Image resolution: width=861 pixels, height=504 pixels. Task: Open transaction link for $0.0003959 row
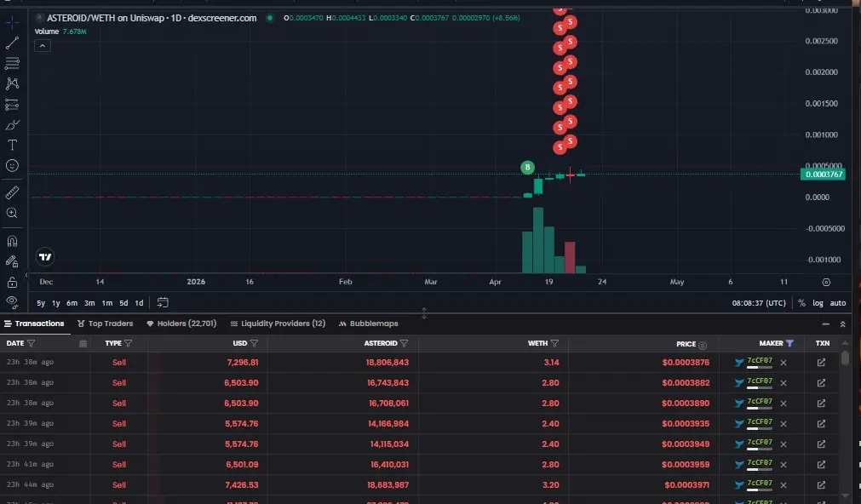[821, 465]
